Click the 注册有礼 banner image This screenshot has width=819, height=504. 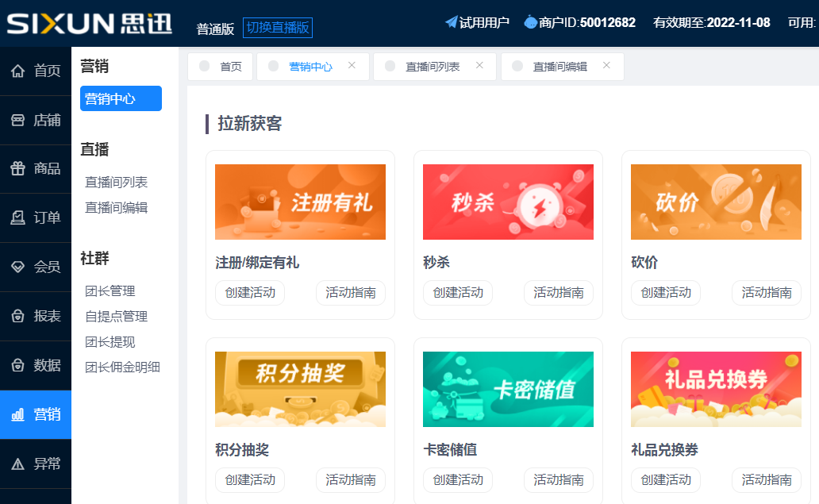(x=300, y=202)
